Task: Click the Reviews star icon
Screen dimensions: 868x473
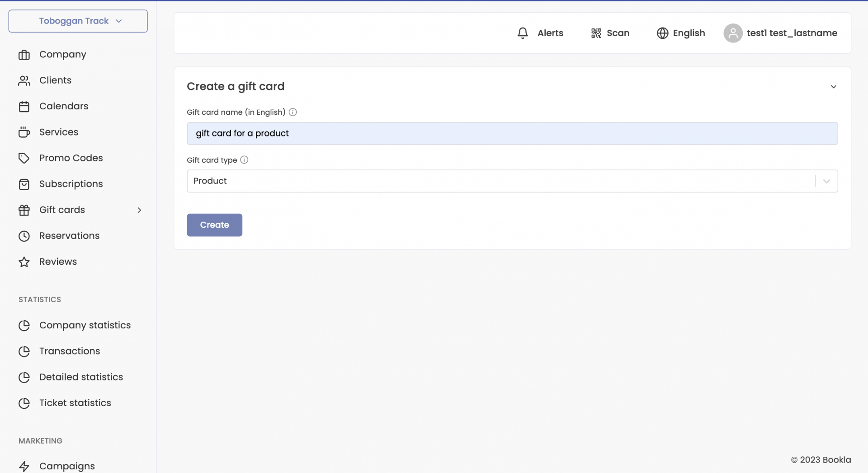Action: pos(24,262)
